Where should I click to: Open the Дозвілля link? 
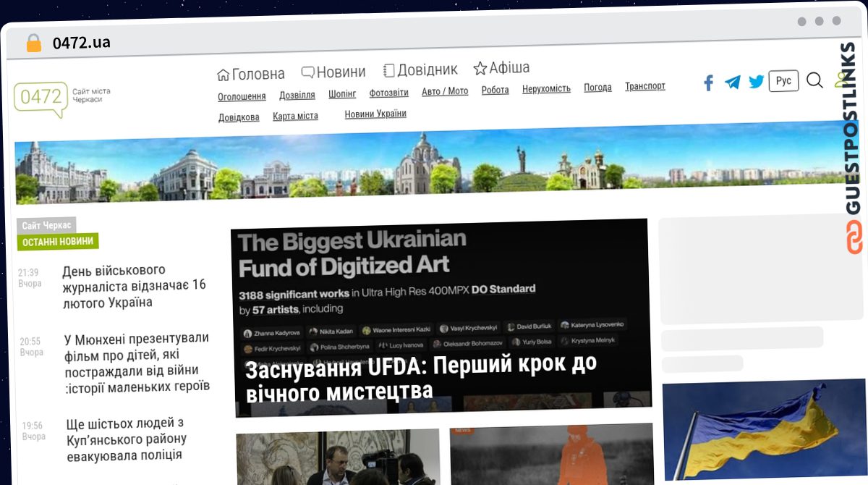(297, 95)
